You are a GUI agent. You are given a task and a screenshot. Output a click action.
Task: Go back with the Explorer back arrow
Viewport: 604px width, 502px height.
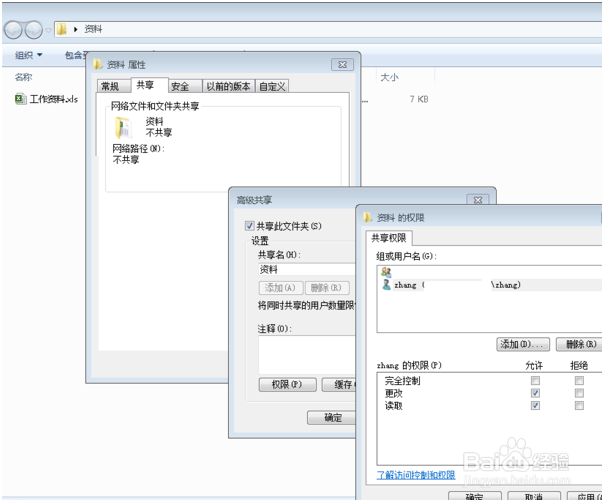pos(13,30)
